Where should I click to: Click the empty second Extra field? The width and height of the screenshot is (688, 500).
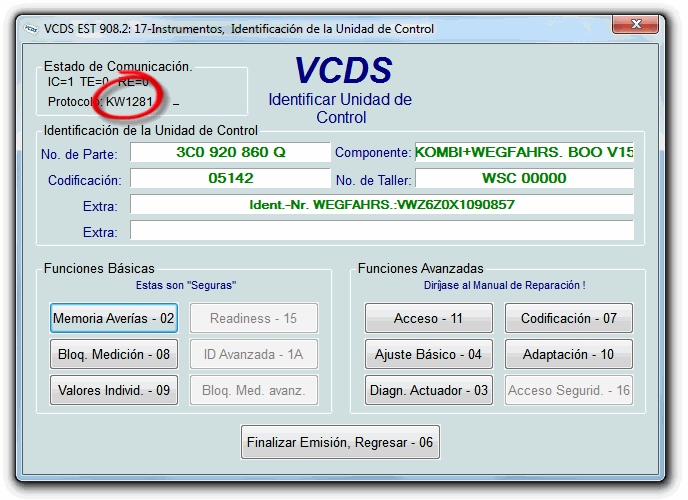tap(382, 230)
